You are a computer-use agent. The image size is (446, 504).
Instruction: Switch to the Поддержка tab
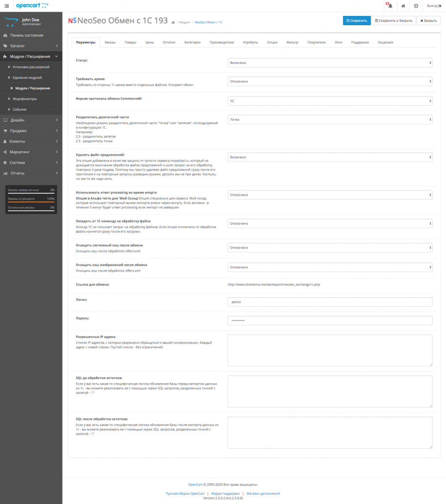pyautogui.click(x=360, y=42)
